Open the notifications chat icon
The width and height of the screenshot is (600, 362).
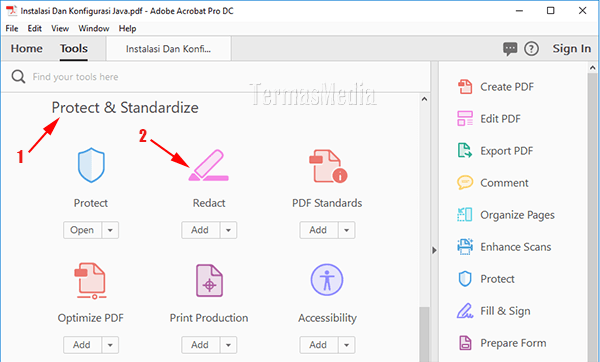click(x=510, y=49)
